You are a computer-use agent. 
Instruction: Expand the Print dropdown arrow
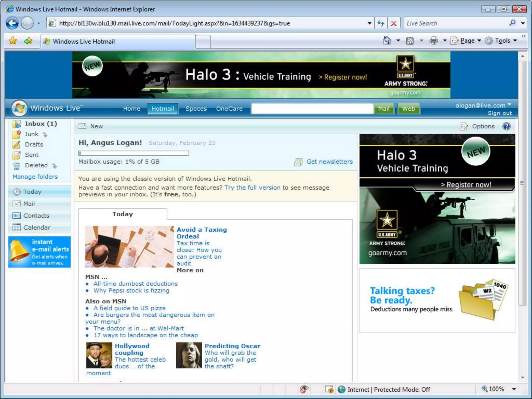(x=445, y=41)
